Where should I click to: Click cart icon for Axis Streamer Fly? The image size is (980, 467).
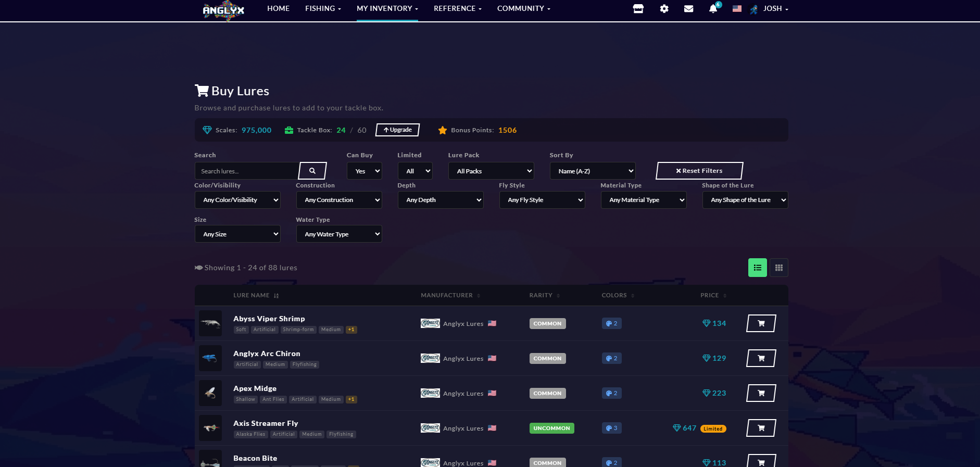(x=761, y=428)
